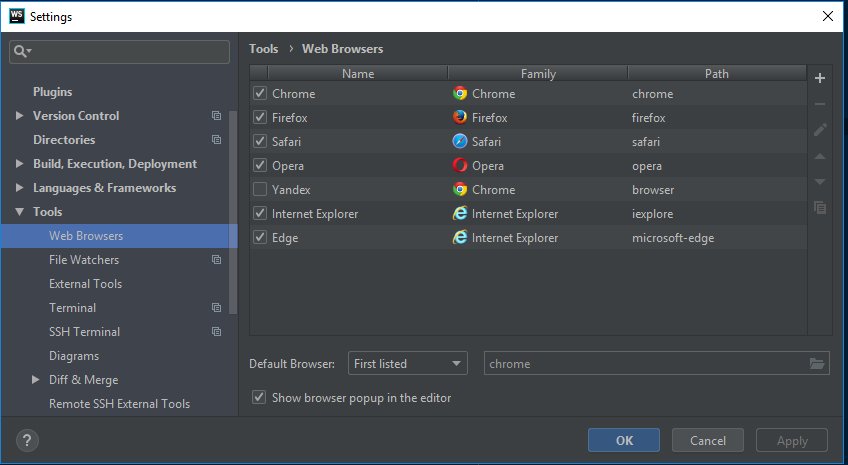Click the Firefox family icon
The width and height of the screenshot is (848, 465).
click(460, 117)
